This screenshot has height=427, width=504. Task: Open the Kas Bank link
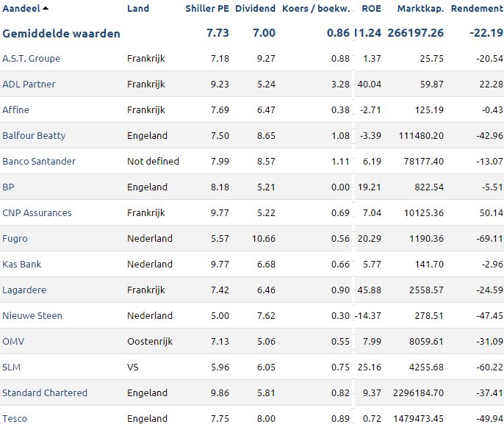click(x=21, y=265)
